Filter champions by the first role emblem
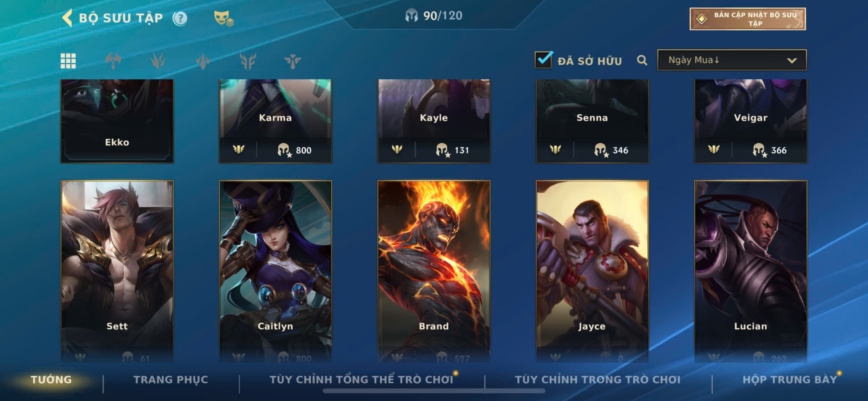 [113, 61]
